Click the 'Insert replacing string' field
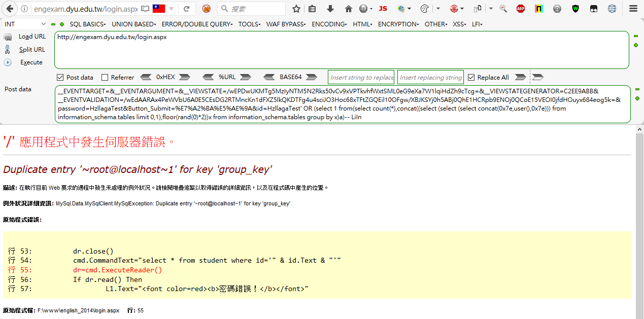The width and height of the screenshot is (644, 319). coord(430,77)
